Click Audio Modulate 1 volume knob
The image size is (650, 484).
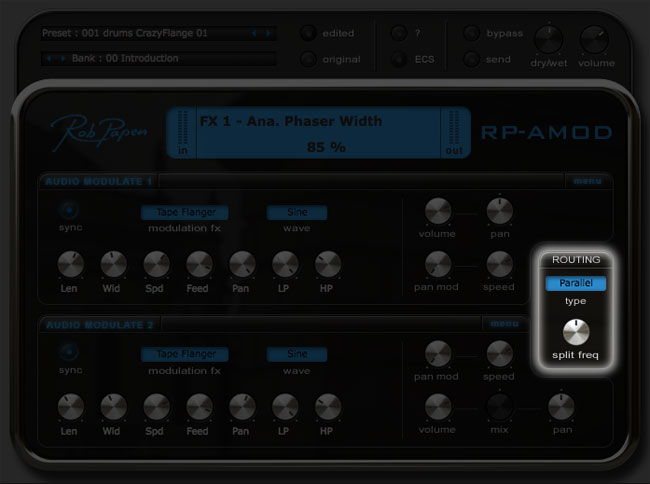(x=438, y=211)
